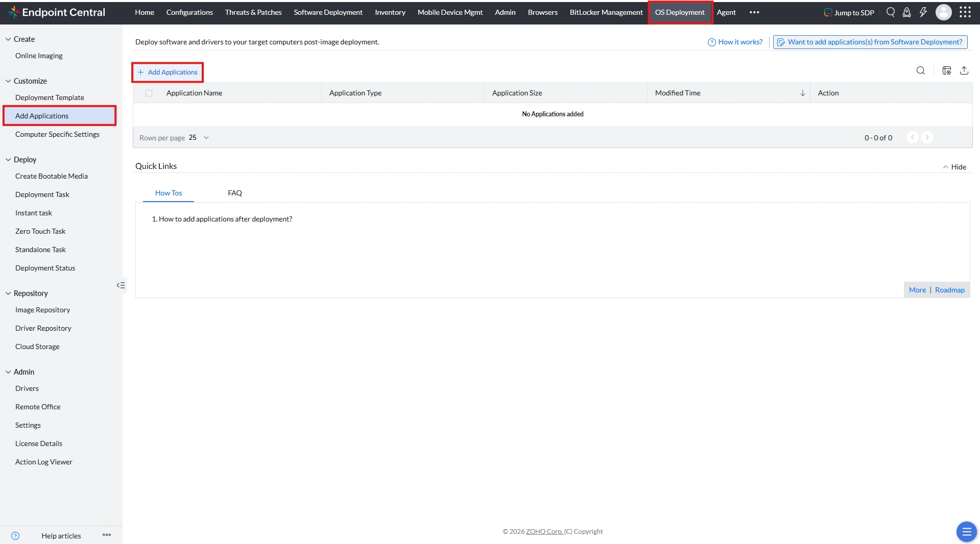Go to the Configurations tab
Viewport: 980px width, 544px height.
tap(189, 12)
